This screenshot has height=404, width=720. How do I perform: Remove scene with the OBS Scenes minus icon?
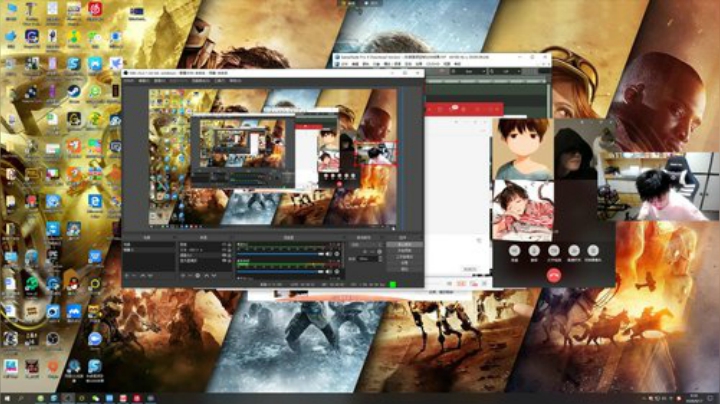pyautogui.click(x=135, y=275)
